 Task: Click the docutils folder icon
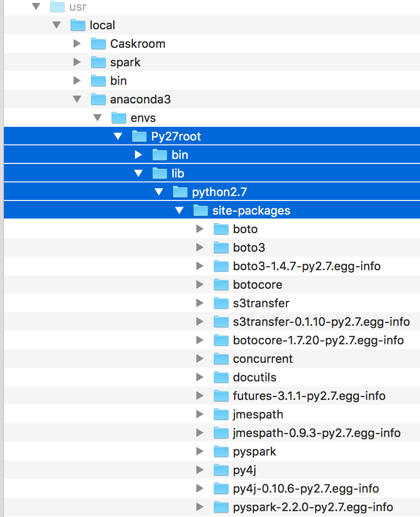click(x=221, y=377)
